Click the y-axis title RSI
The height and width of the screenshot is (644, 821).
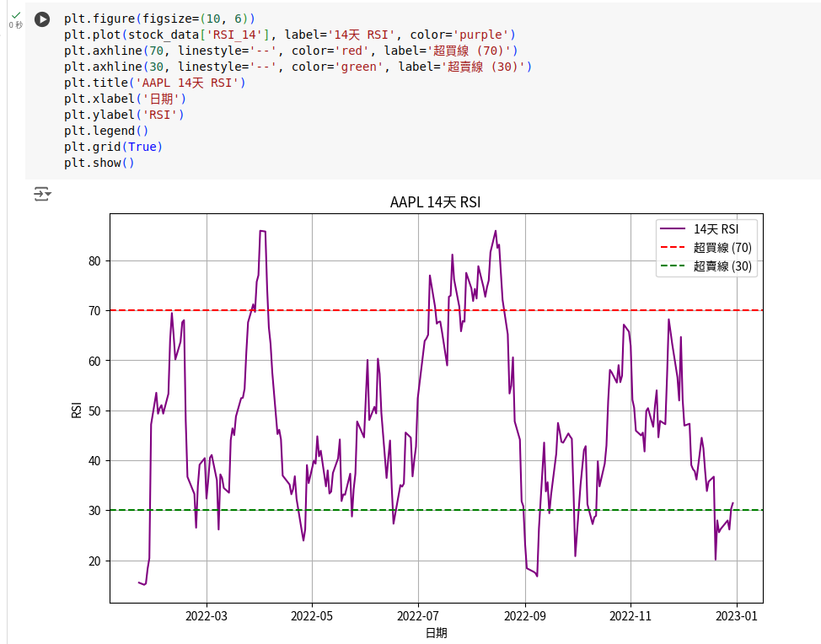click(77, 410)
